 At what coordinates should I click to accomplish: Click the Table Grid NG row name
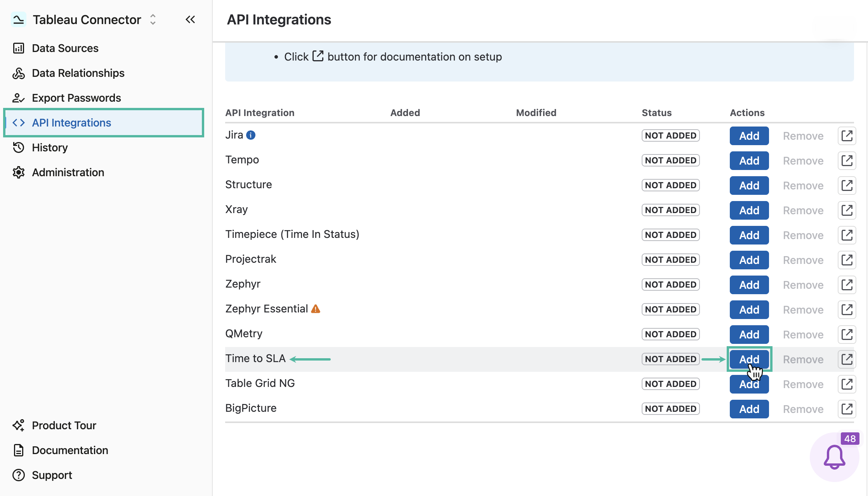(x=260, y=383)
